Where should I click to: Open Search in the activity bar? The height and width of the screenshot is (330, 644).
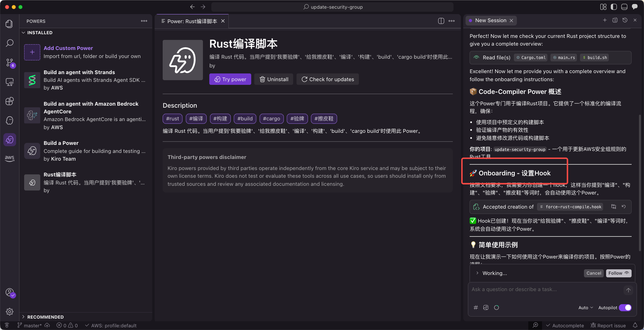(9, 43)
